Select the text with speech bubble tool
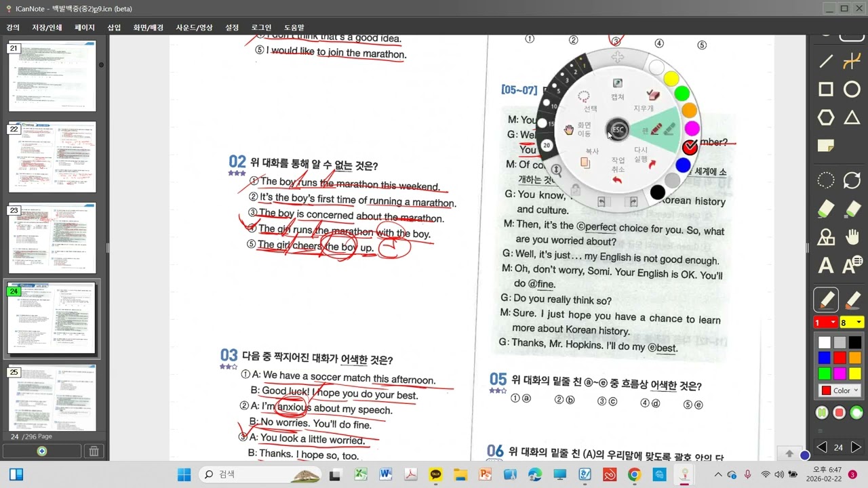Screen dimensions: 868x488 852,264
